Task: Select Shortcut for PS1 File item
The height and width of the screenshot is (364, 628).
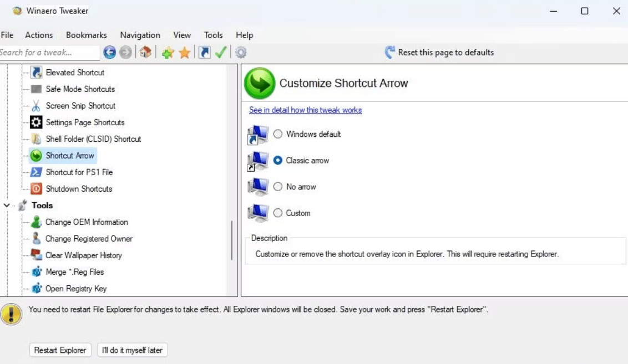Action: click(79, 172)
